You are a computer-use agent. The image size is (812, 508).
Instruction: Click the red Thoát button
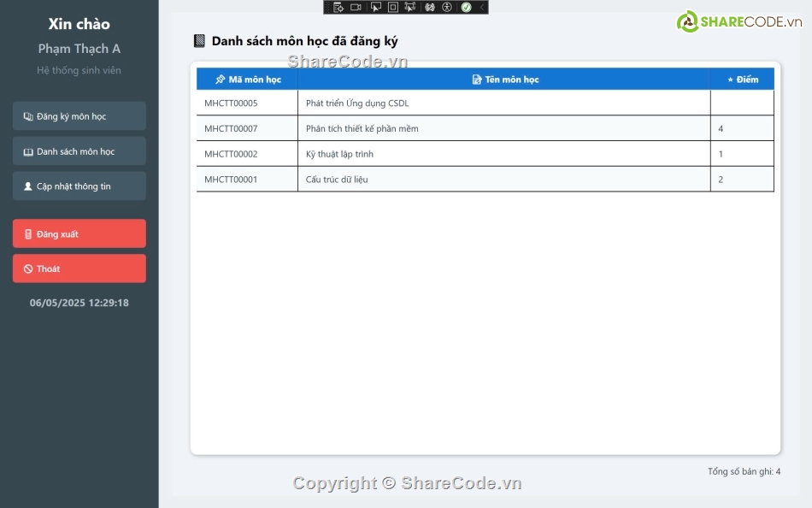pyautogui.click(x=79, y=269)
